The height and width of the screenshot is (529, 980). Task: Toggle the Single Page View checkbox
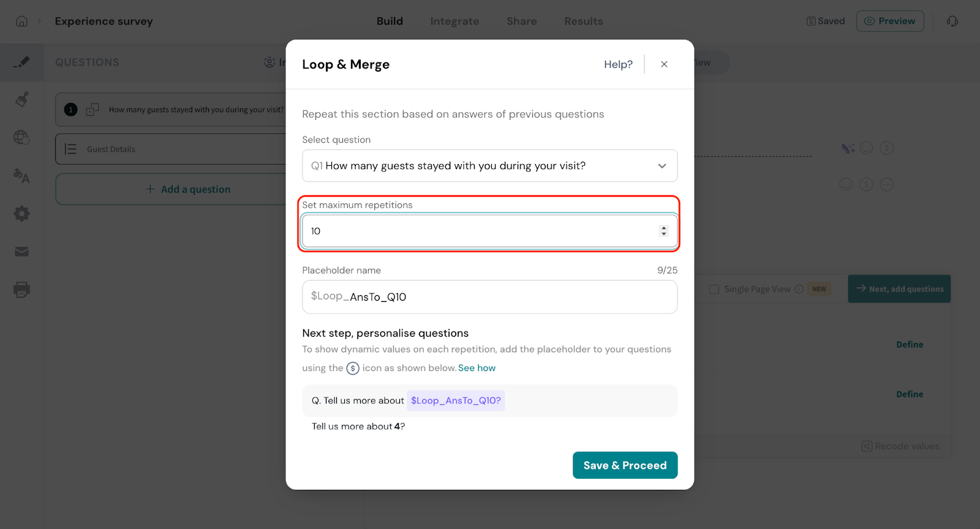714,289
